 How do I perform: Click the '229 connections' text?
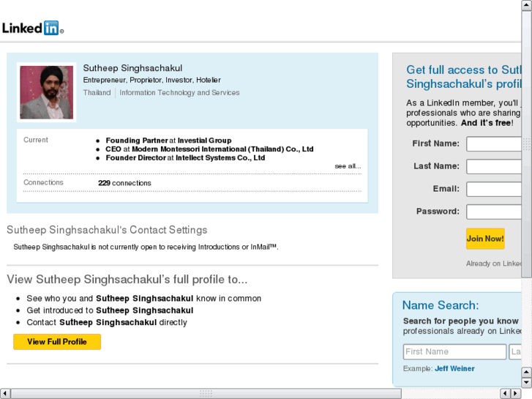(124, 183)
